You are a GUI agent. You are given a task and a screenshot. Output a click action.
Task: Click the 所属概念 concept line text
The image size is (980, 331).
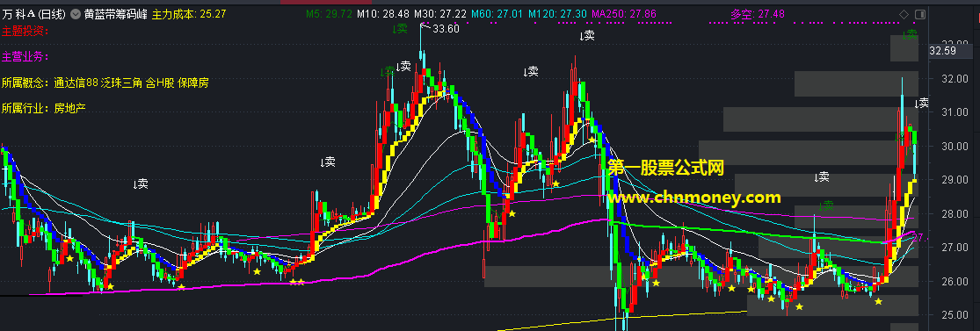click(105, 83)
